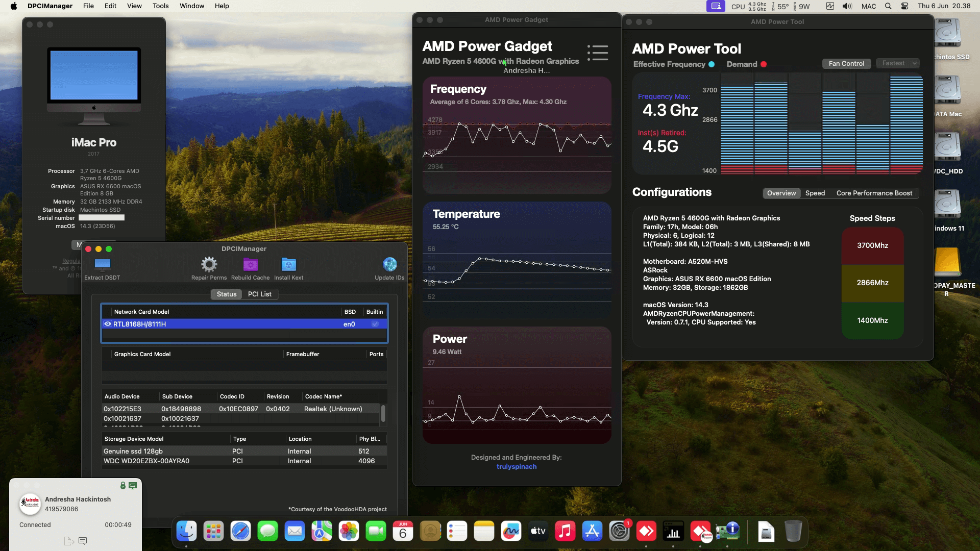Image resolution: width=980 pixels, height=551 pixels.
Task: Click the Install Kext icon
Action: coord(288,264)
